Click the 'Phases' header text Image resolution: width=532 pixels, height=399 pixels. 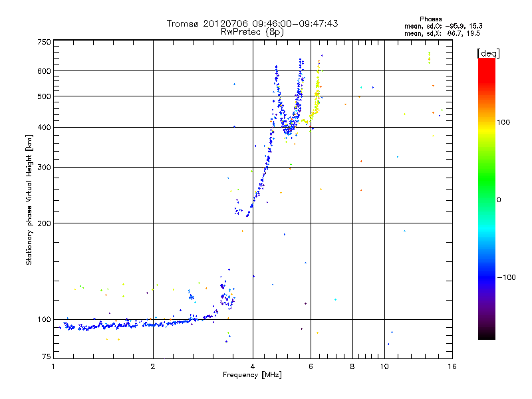coord(430,19)
